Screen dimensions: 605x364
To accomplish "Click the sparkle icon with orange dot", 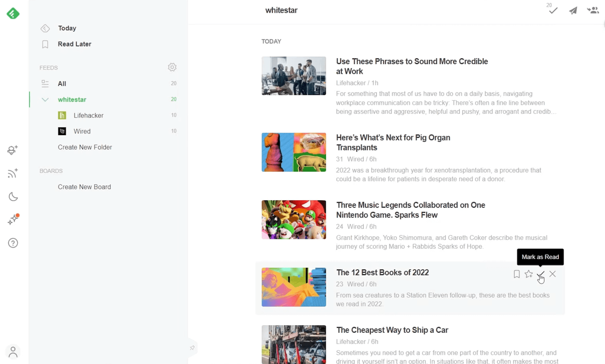I will click(x=13, y=220).
